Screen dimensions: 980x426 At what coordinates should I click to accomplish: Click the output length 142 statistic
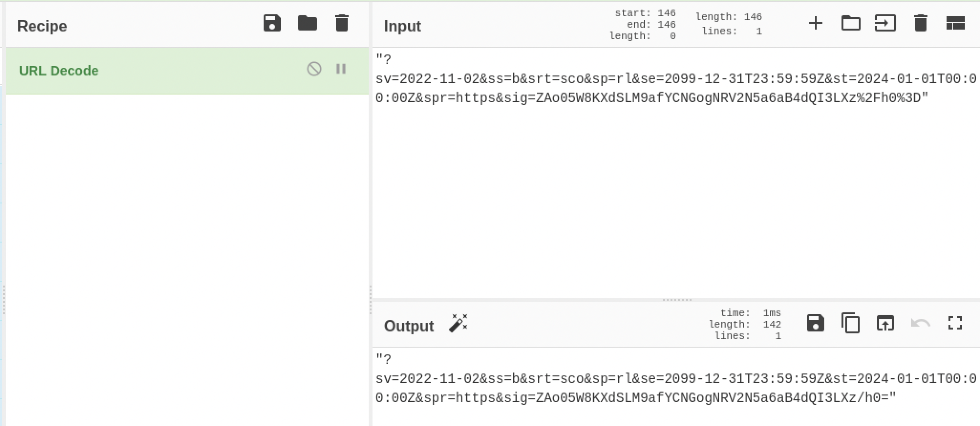[745, 324]
